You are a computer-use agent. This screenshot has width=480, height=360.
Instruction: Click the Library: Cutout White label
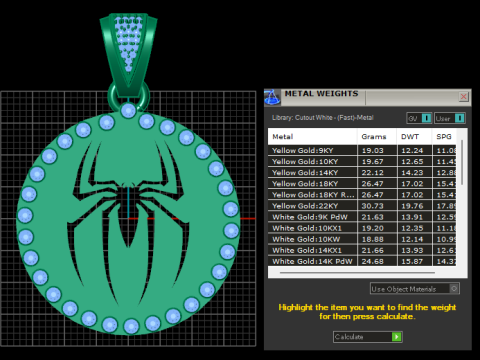(x=322, y=118)
